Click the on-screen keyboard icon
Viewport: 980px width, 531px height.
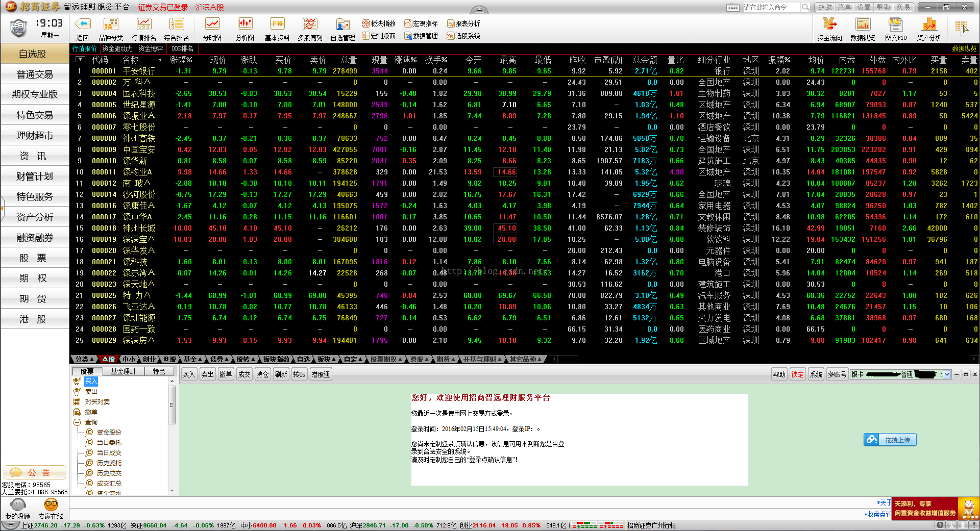[732, 7]
